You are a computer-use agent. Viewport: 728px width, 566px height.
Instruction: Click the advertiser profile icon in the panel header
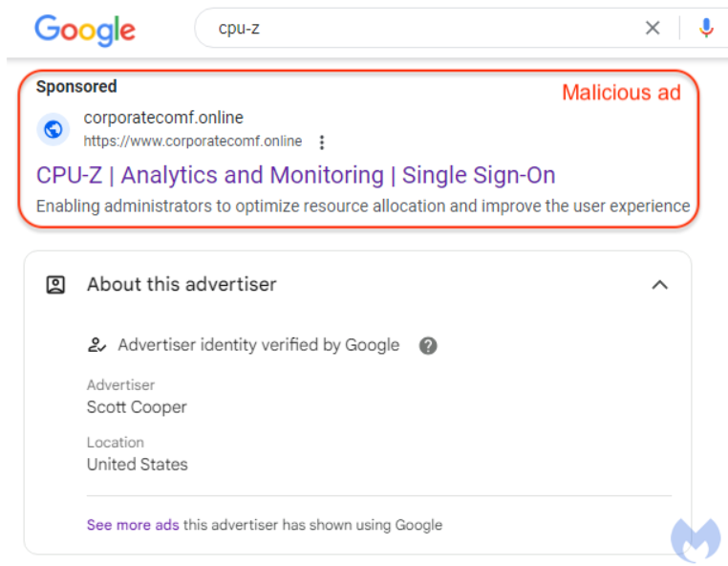tap(56, 284)
